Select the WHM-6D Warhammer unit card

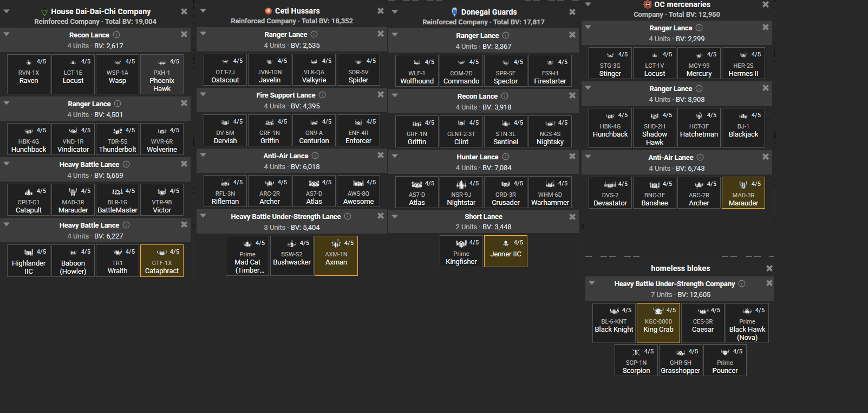click(x=550, y=192)
